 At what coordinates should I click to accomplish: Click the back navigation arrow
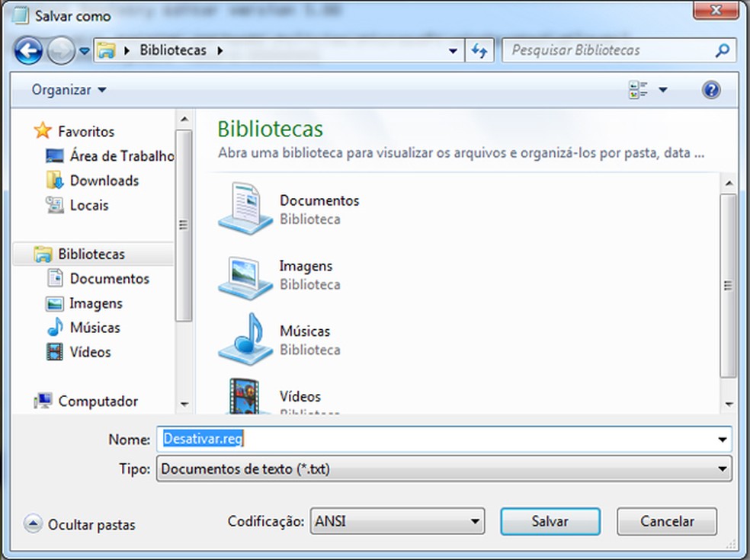[x=28, y=50]
